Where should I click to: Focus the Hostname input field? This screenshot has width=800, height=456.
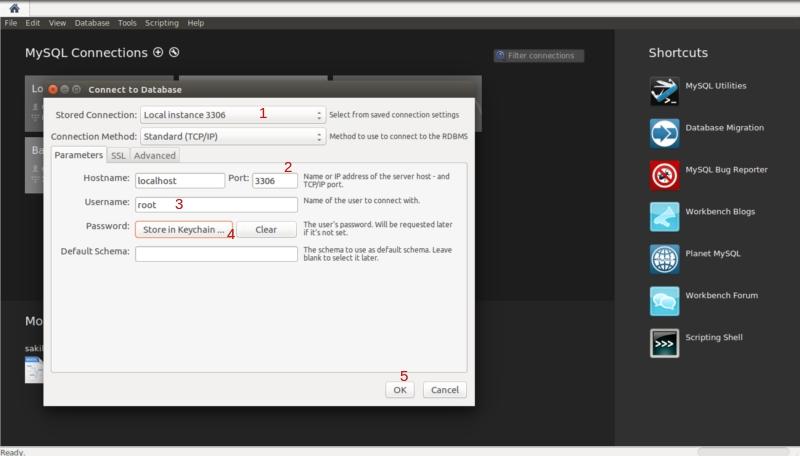[x=180, y=181]
